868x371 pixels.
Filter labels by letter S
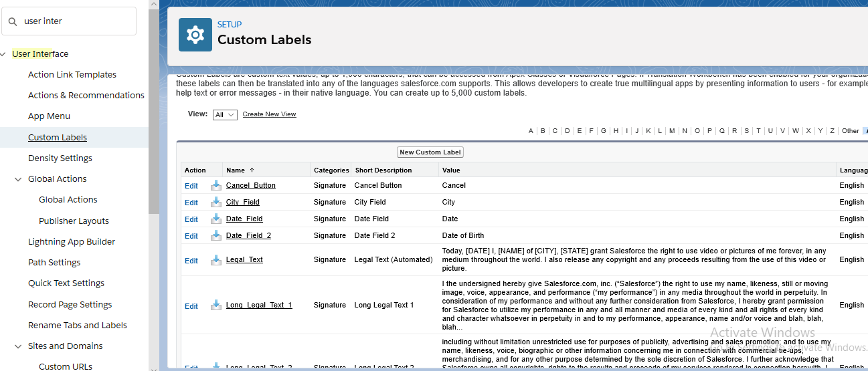click(x=746, y=131)
